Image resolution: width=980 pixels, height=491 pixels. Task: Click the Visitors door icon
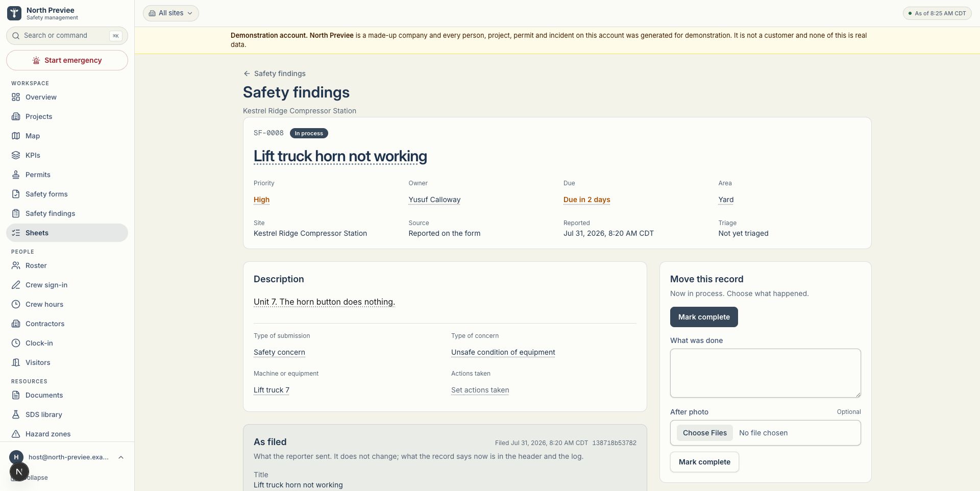pos(16,362)
